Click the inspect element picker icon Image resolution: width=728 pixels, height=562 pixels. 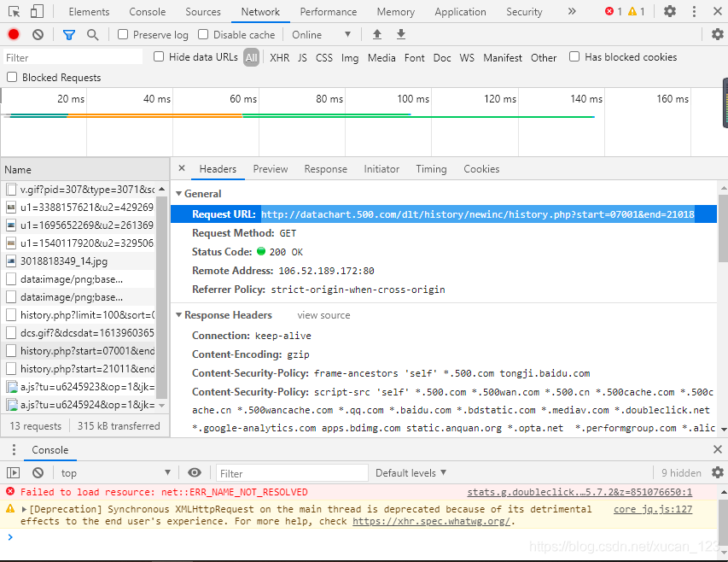coord(13,11)
